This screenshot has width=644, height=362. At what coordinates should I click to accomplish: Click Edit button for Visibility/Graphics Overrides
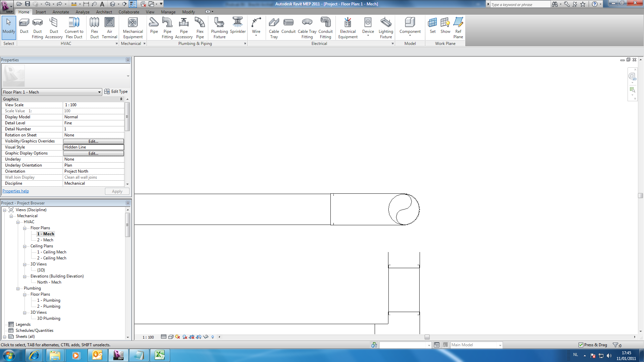coord(93,141)
